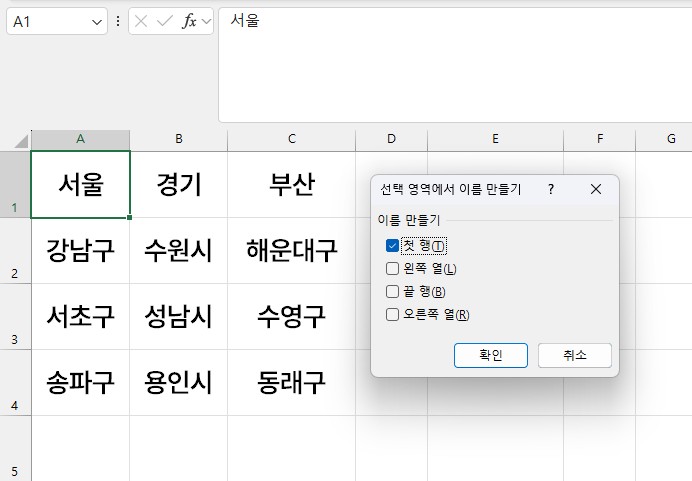Open the Insert Function fx icon
This screenshot has height=481, width=692.
[189, 21]
